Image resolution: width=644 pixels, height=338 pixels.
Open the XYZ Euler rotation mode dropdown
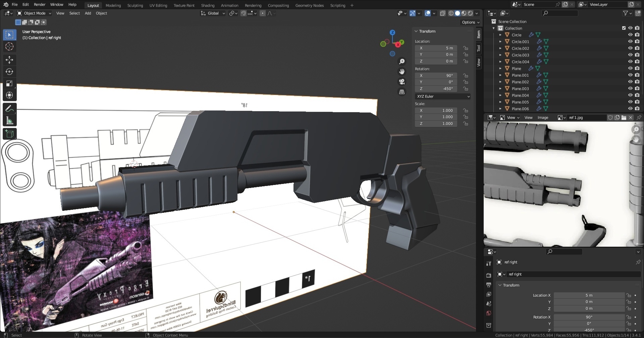pyautogui.click(x=442, y=96)
